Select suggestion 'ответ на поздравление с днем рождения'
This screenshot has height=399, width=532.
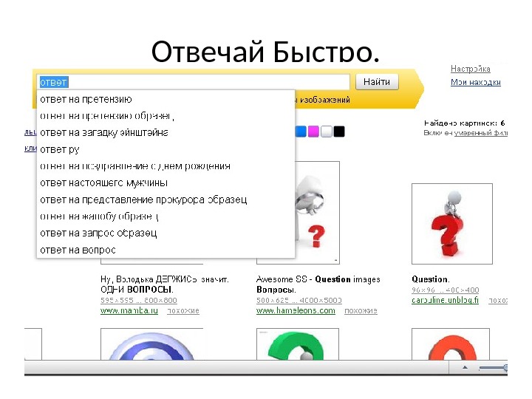click(166, 166)
